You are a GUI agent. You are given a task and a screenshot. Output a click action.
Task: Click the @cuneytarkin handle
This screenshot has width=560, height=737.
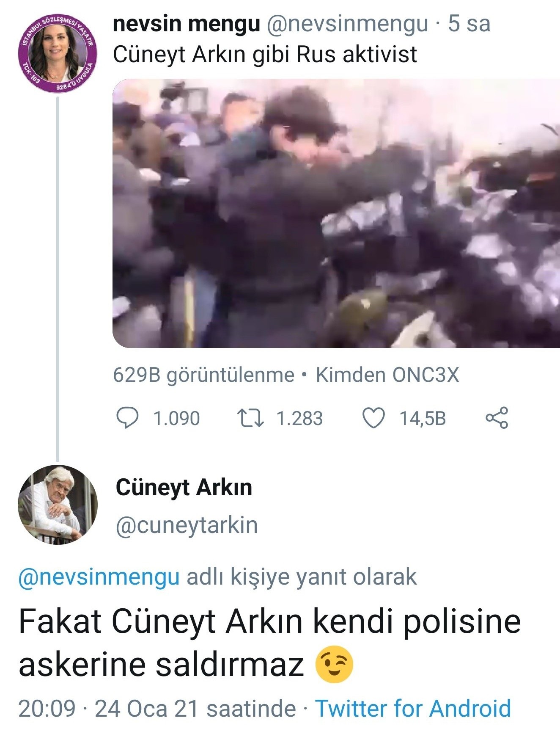[187, 525]
